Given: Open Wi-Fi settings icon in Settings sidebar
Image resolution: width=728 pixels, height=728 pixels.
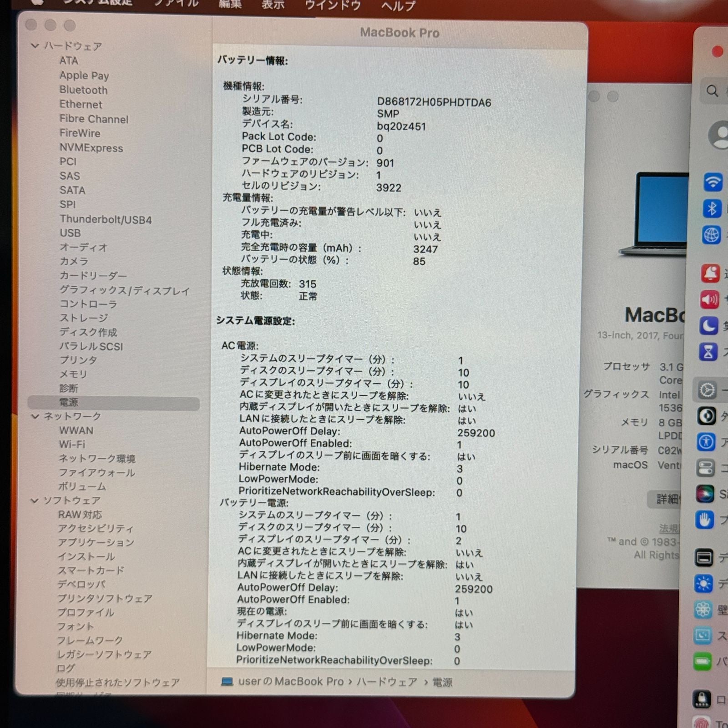Looking at the screenshot, I should pos(713,182).
